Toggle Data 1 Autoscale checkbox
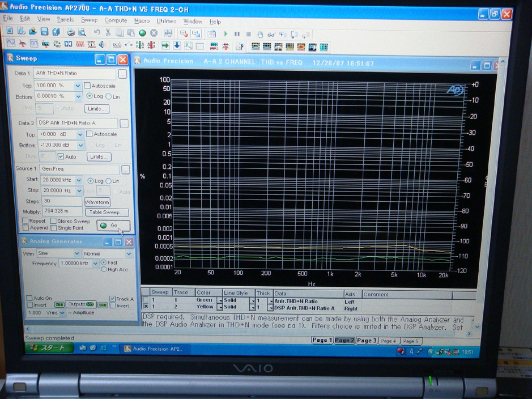This screenshot has width=532, height=399. (x=87, y=86)
